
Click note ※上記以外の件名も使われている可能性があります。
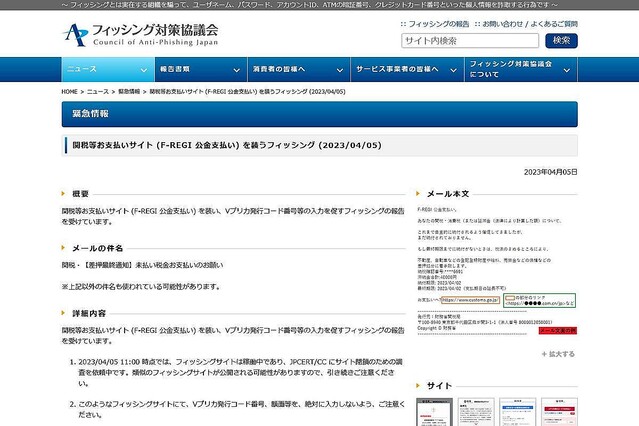coord(141,287)
